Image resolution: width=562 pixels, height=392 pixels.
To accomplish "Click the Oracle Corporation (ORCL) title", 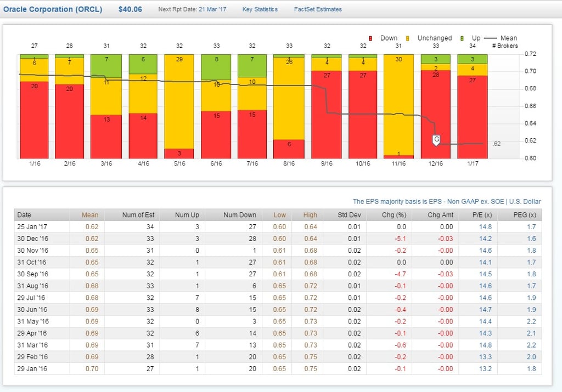I will click(x=53, y=9).
